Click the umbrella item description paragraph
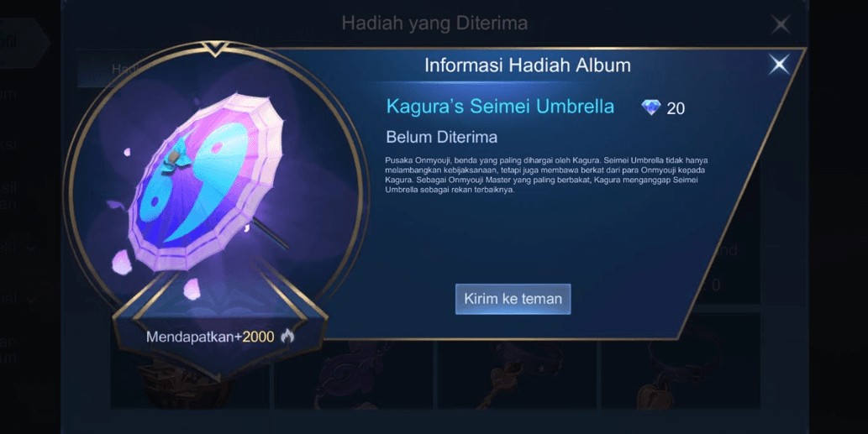The image size is (868, 434). pyautogui.click(x=546, y=175)
